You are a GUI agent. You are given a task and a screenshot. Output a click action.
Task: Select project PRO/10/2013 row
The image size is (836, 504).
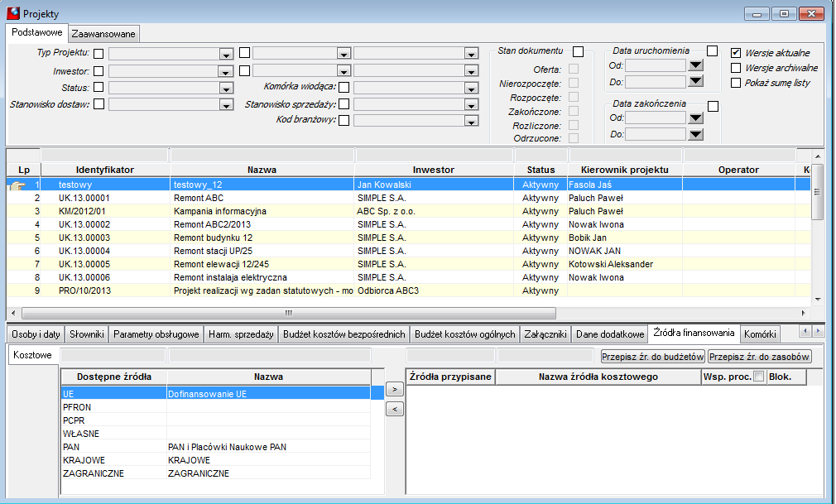tap(408, 290)
